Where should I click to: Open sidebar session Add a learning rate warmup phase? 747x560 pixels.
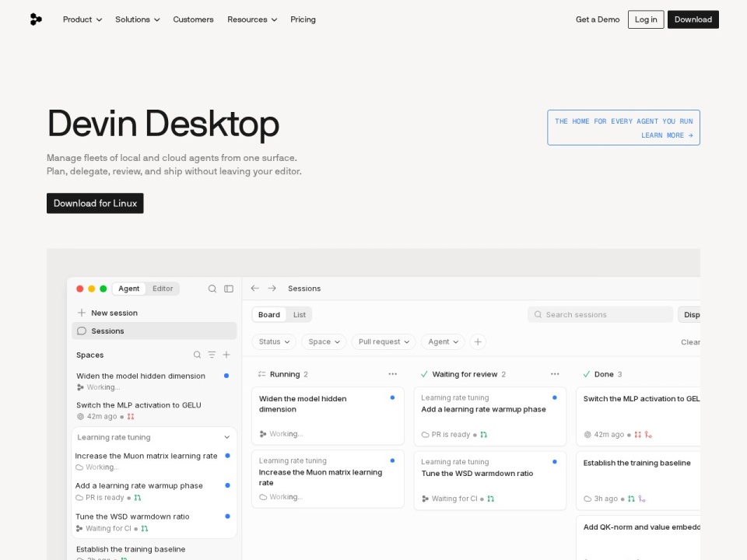click(154, 492)
